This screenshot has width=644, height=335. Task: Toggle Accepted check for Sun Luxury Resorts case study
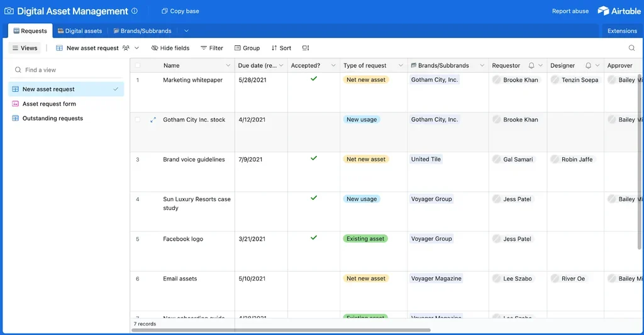[314, 198]
